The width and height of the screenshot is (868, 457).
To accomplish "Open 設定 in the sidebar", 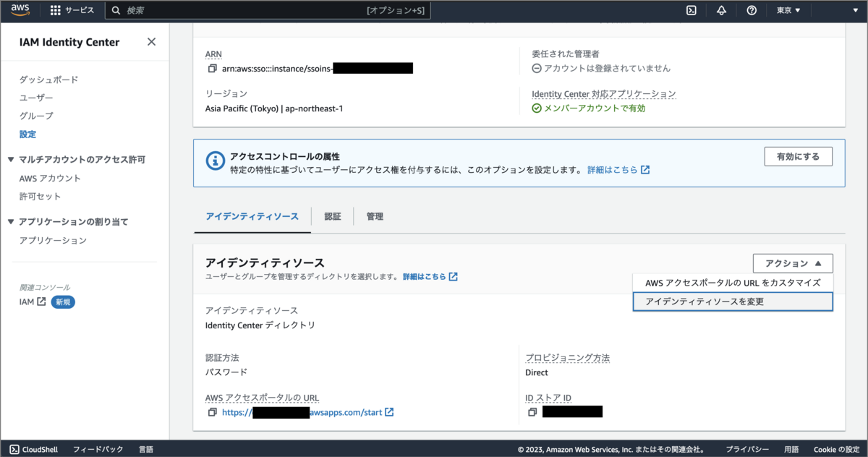I will point(27,134).
